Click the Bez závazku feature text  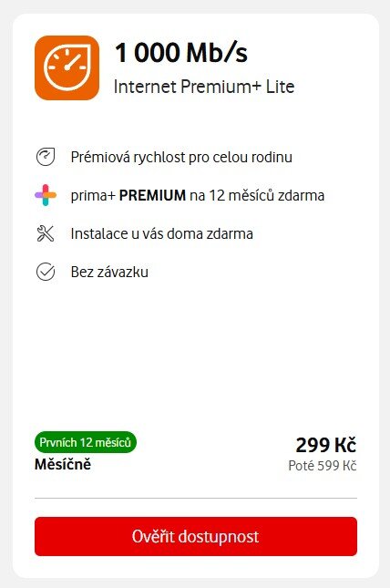[109, 272]
